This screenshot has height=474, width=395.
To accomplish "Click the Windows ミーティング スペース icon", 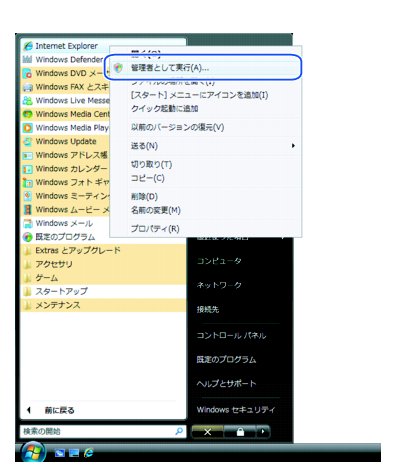I will (x=27, y=196).
